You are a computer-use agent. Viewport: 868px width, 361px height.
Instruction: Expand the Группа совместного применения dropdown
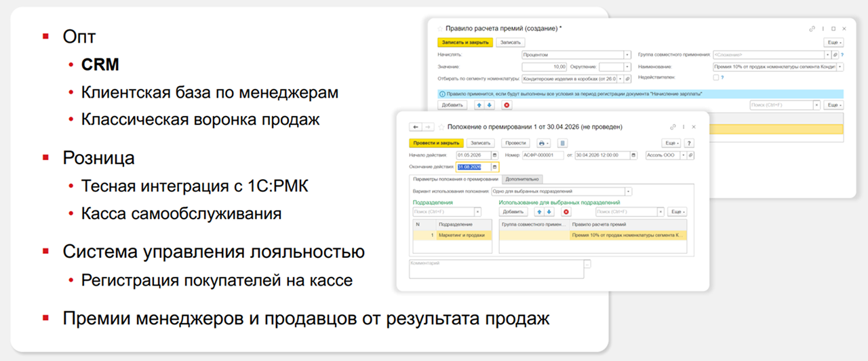click(x=827, y=55)
